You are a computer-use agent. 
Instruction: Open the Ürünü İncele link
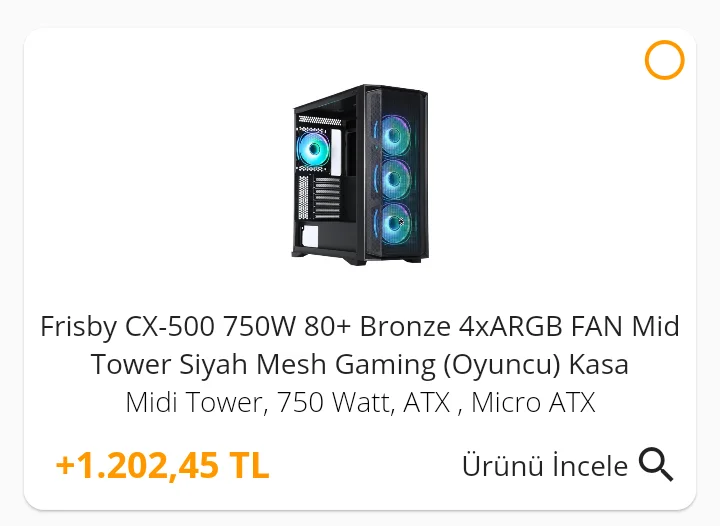[568, 465]
